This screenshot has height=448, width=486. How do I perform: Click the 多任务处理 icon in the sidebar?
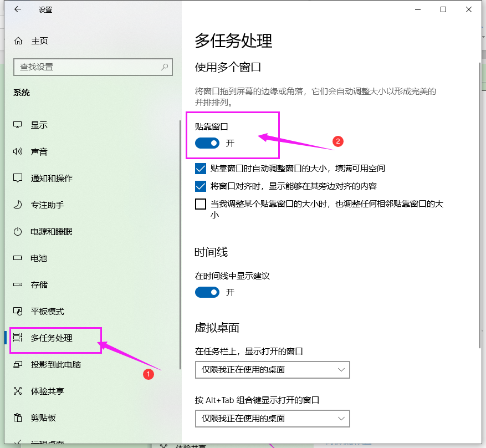[18, 338]
